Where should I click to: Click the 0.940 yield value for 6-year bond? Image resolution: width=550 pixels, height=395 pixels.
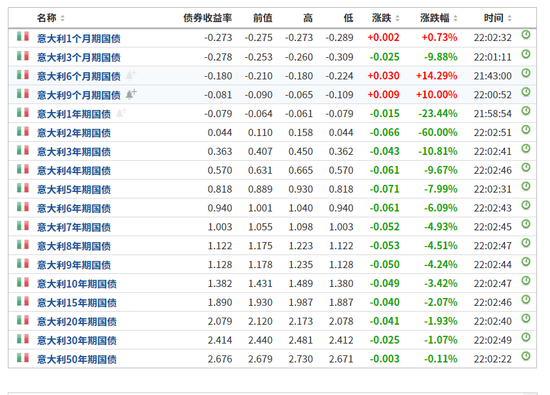pos(220,208)
